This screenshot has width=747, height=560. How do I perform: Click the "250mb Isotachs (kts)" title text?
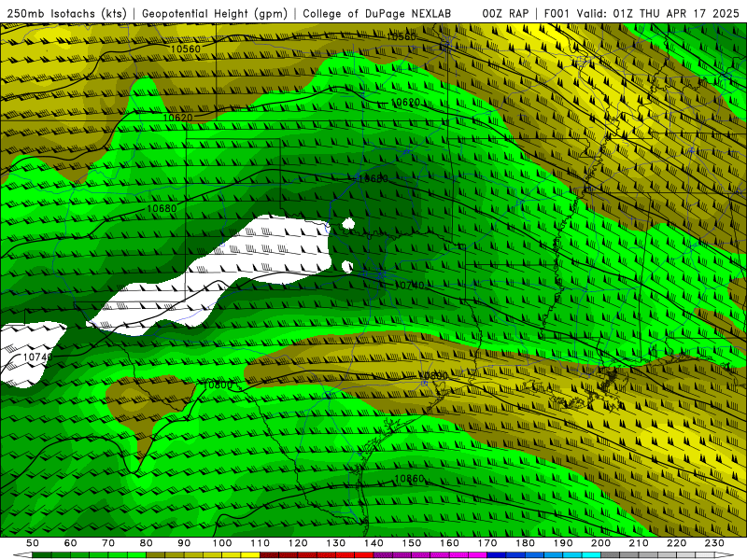tap(66, 13)
